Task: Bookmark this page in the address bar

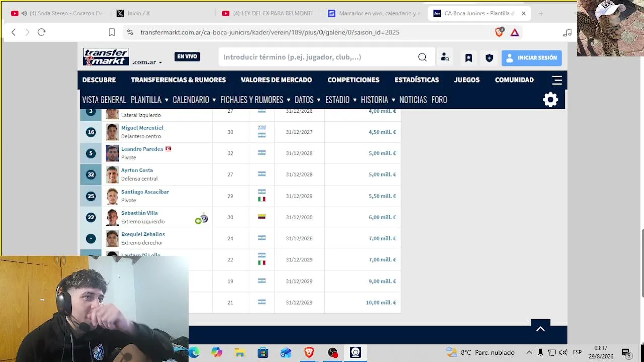Action: [x=112, y=32]
